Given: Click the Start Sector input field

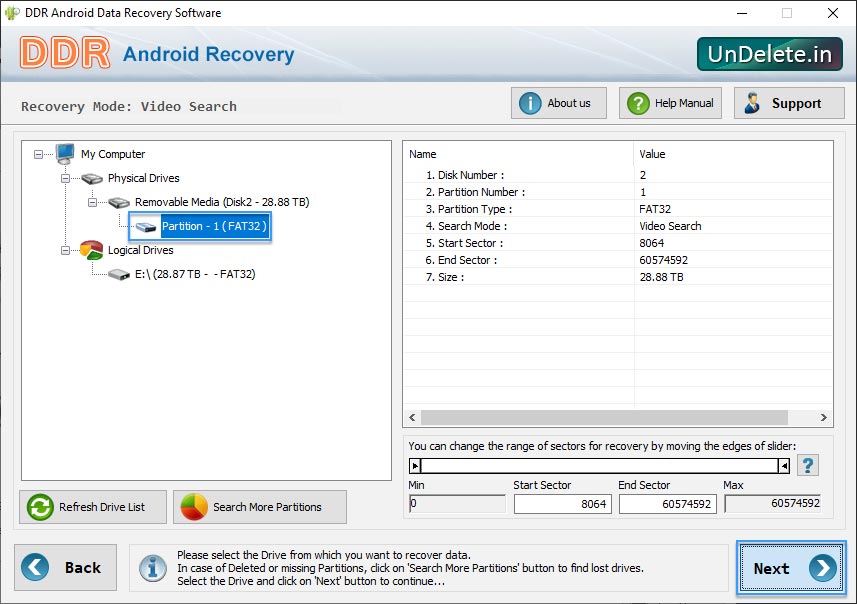Looking at the screenshot, I should pyautogui.click(x=562, y=503).
